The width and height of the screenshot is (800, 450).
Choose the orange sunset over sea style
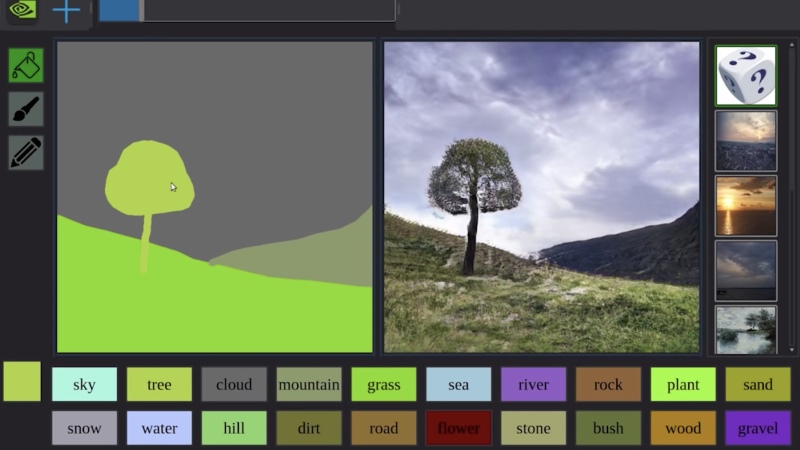[746, 206]
